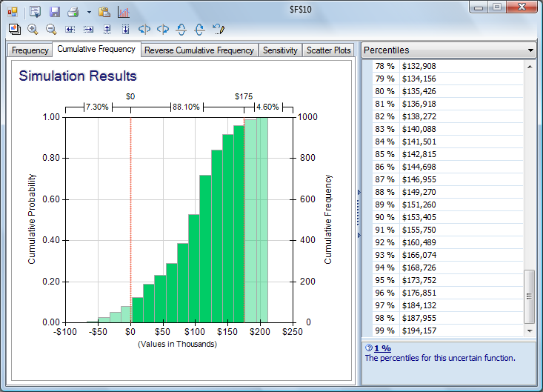Open the print options dropdown arrow
This screenshot has height=392, width=543.
pyautogui.click(x=89, y=12)
